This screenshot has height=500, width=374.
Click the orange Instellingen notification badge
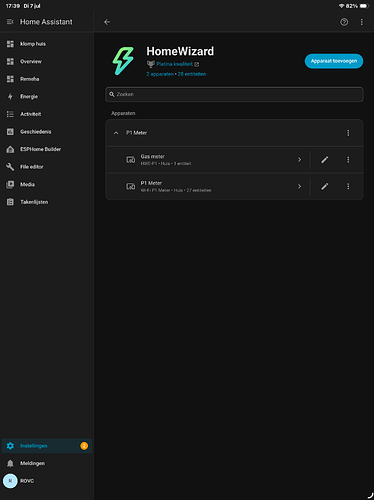[84, 446]
